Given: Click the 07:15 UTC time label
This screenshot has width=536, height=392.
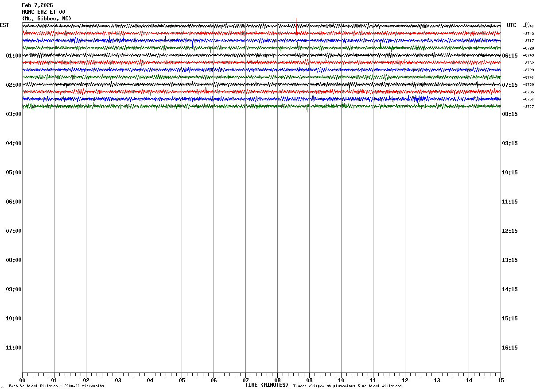Looking at the screenshot, I should (510, 85).
